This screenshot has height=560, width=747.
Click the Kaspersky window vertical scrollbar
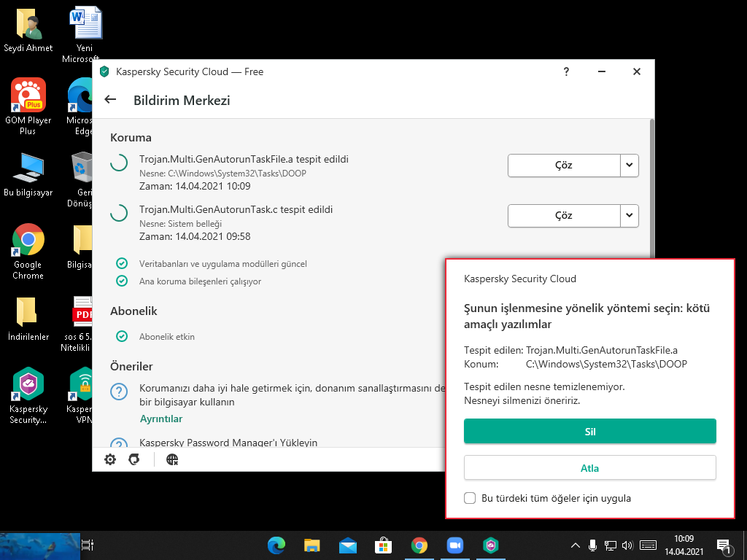[x=652, y=190]
